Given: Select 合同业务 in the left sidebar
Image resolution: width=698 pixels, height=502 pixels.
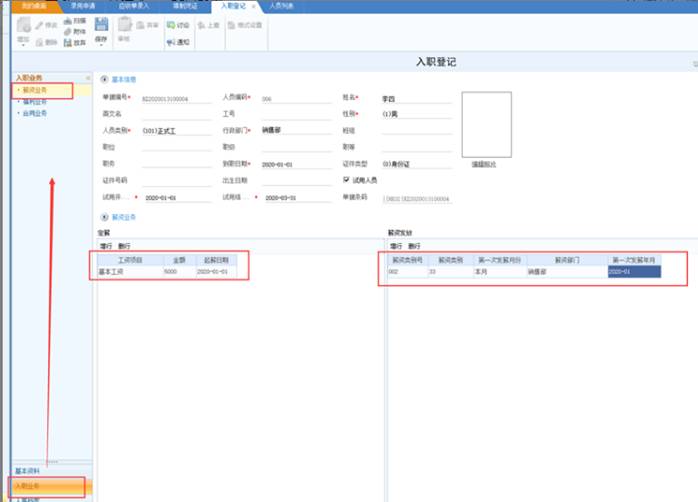Looking at the screenshot, I should 33,113.
